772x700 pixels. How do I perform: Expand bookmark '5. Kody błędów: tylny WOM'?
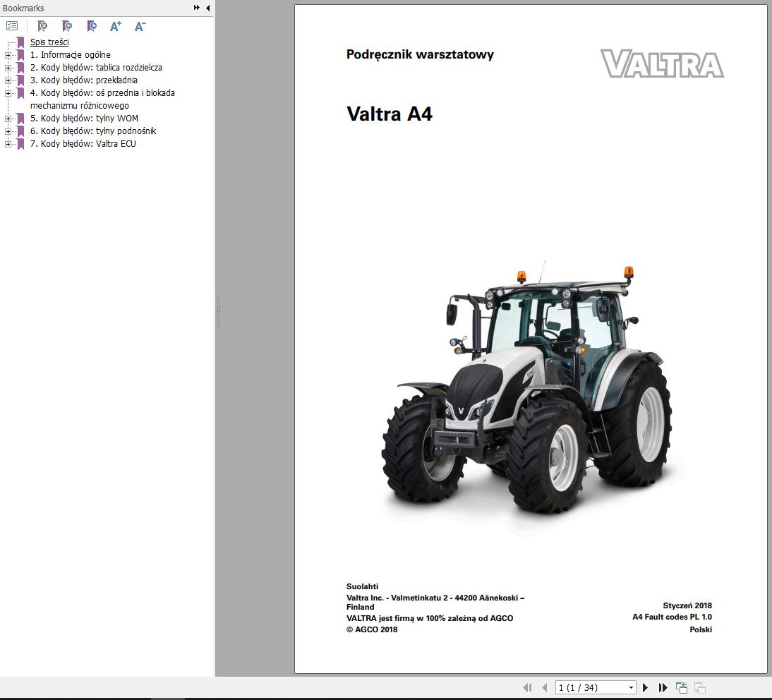(7, 118)
